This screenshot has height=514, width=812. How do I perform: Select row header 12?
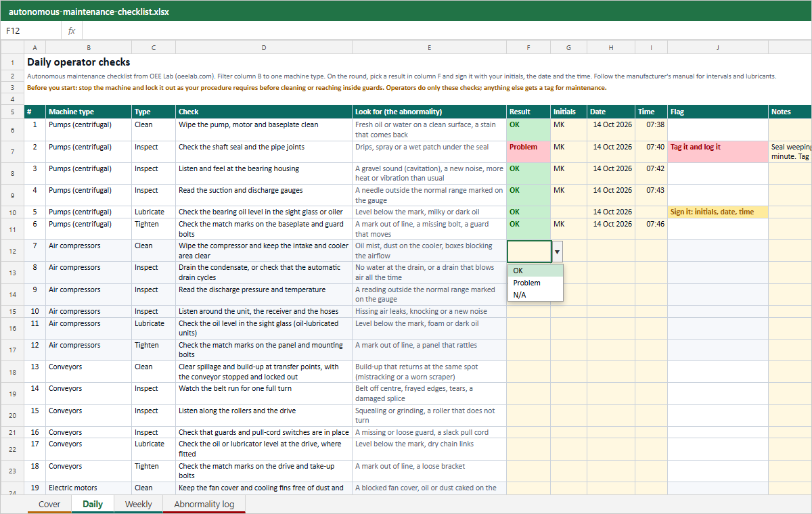point(12,252)
